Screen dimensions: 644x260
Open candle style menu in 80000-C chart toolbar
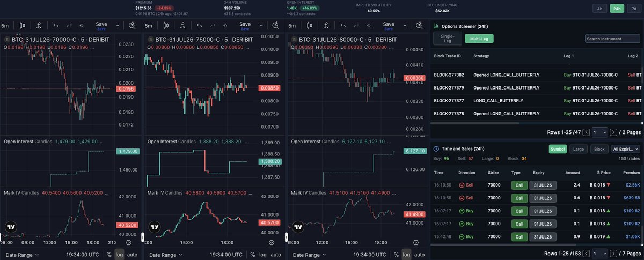310,25
